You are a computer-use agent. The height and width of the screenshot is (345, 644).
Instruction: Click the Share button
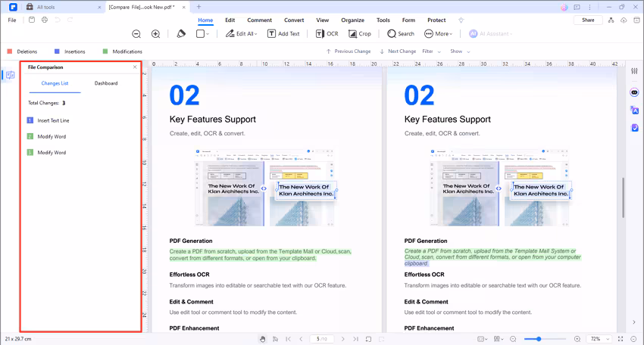[x=588, y=20]
